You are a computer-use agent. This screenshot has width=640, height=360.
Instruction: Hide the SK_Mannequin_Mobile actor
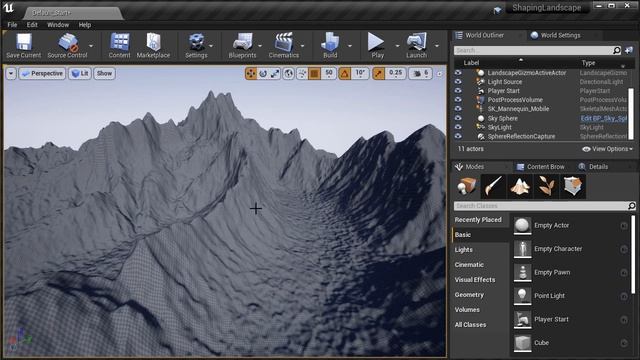(x=458, y=109)
